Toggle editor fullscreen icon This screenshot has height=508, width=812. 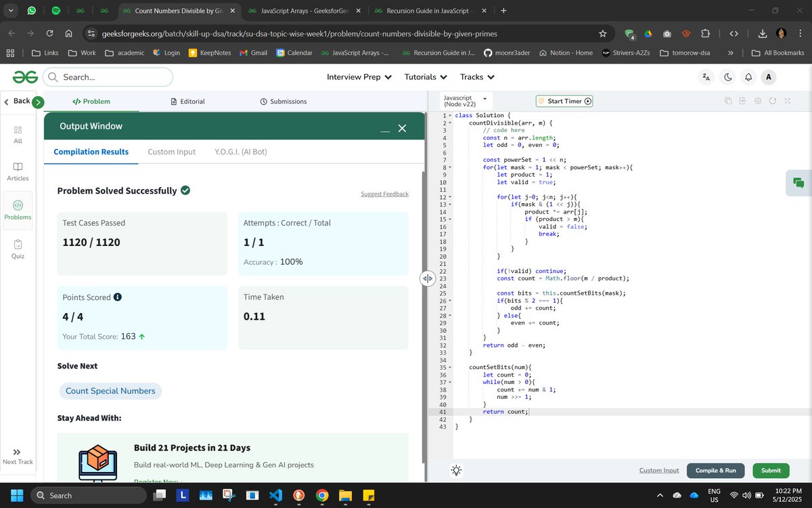(x=787, y=101)
